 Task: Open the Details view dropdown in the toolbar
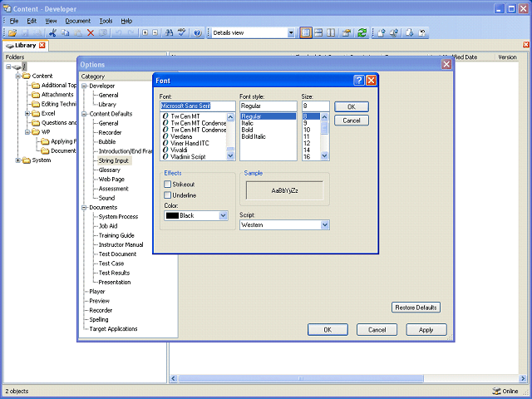point(291,33)
